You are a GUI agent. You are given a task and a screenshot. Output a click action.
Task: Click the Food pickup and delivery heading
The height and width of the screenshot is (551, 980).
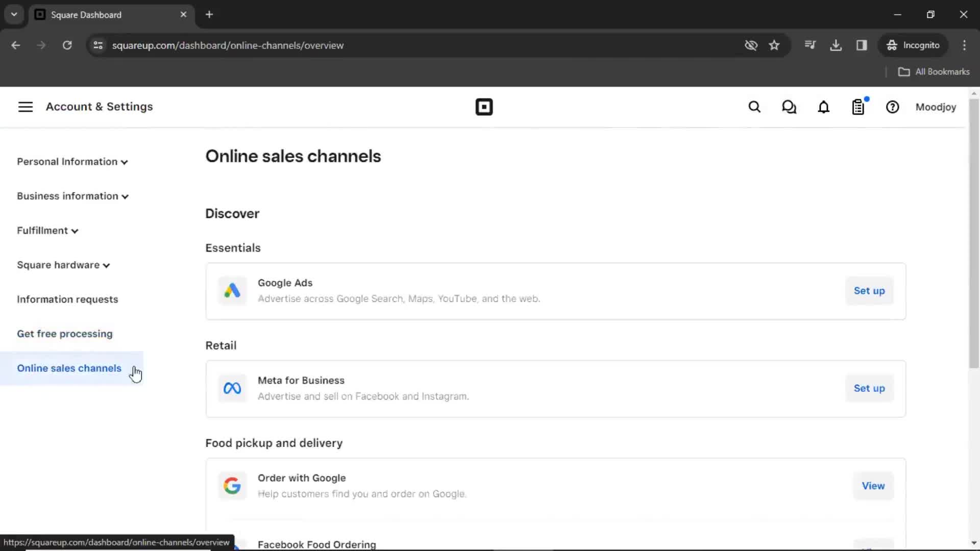tap(274, 443)
